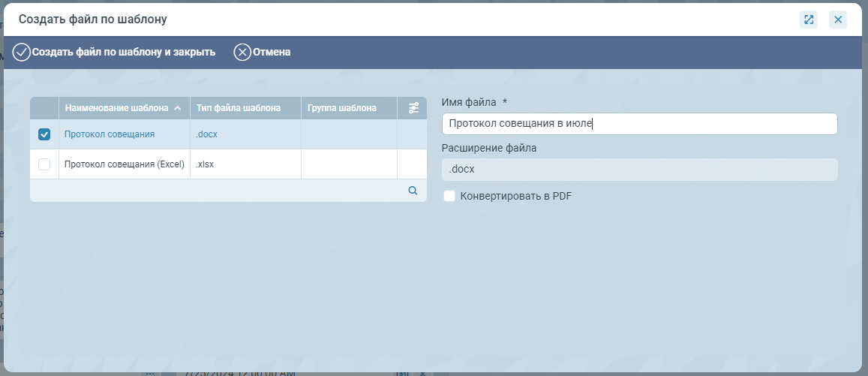Click 'Создать файл по шаблону и закрыть'
The height and width of the screenshot is (376, 868).
pos(115,53)
